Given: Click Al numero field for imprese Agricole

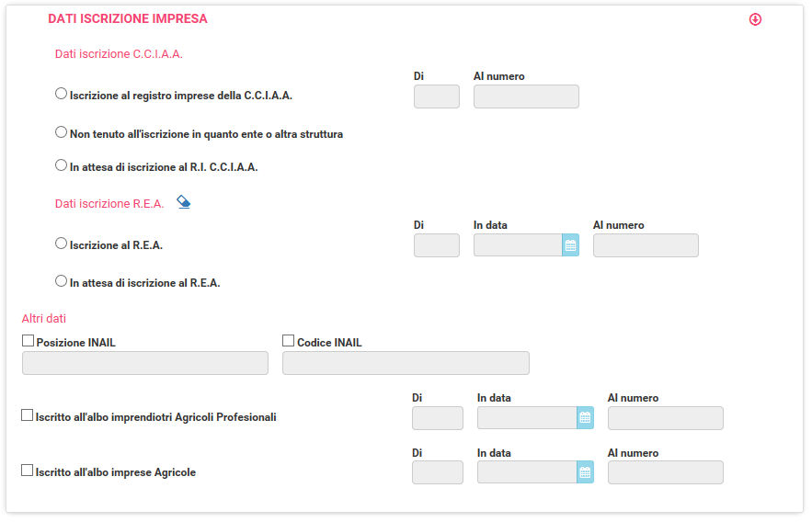Looking at the screenshot, I should pyautogui.click(x=666, y=472).
